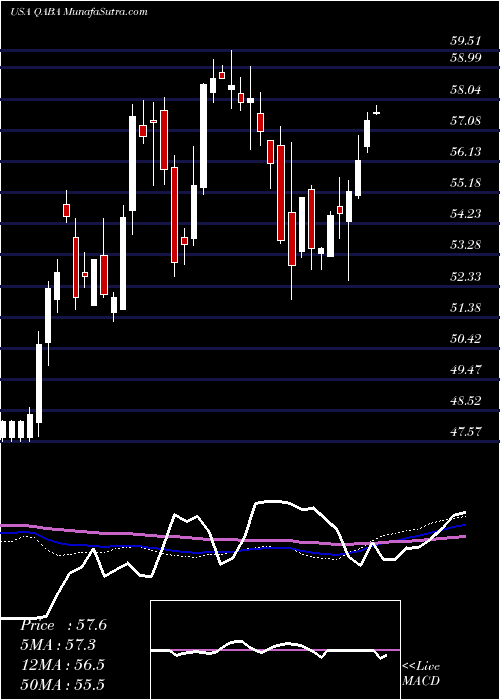Click the 53.28 price axis label

click(x=466, y=245)
